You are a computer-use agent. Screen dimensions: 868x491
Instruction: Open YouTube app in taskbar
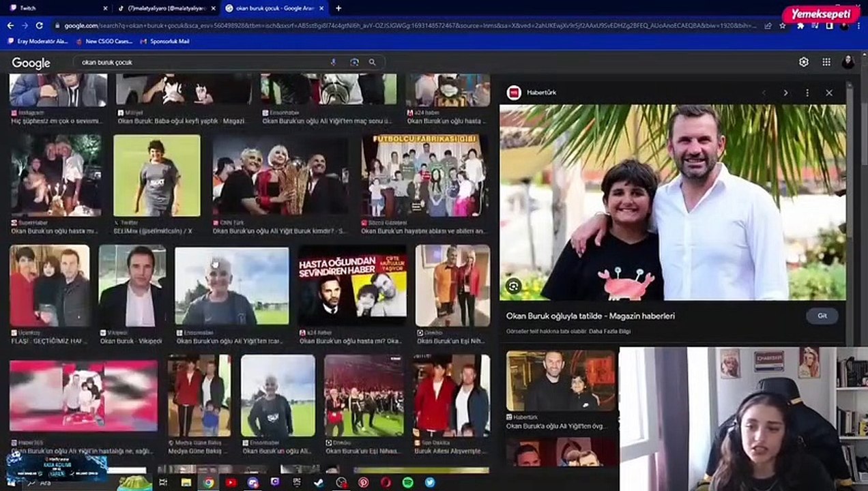[x=231, y=482]
